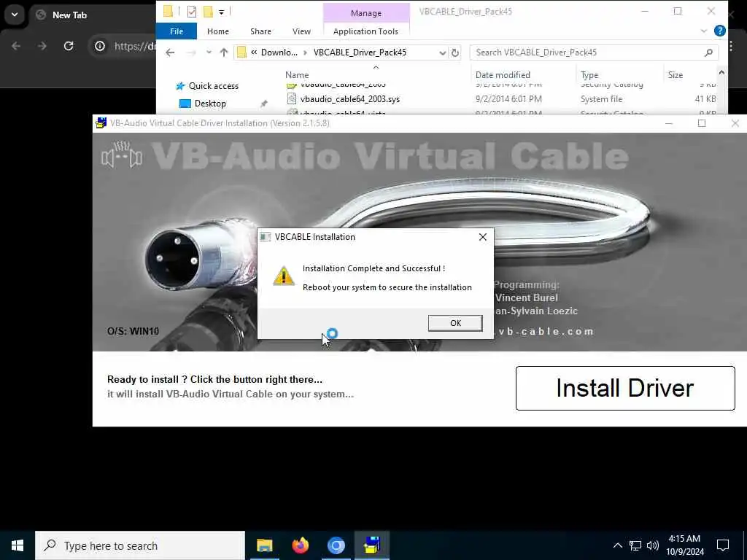
Task: Select Desktop in the navigation pane
Action: tap(210, 104)
